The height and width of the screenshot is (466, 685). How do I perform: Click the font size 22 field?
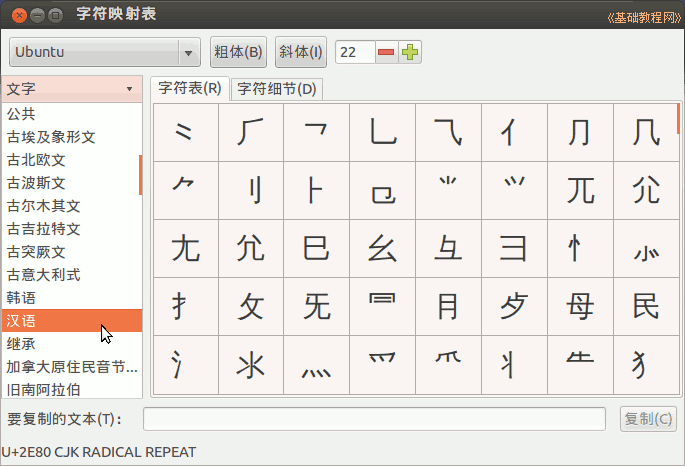click(355, 52)
